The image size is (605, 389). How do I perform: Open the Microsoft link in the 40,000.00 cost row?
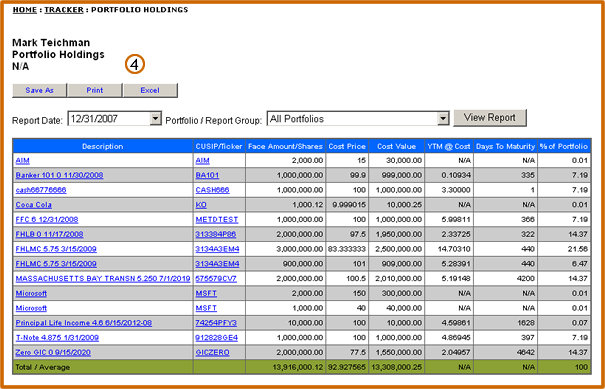pyautogui.click(x=31, y=308)
